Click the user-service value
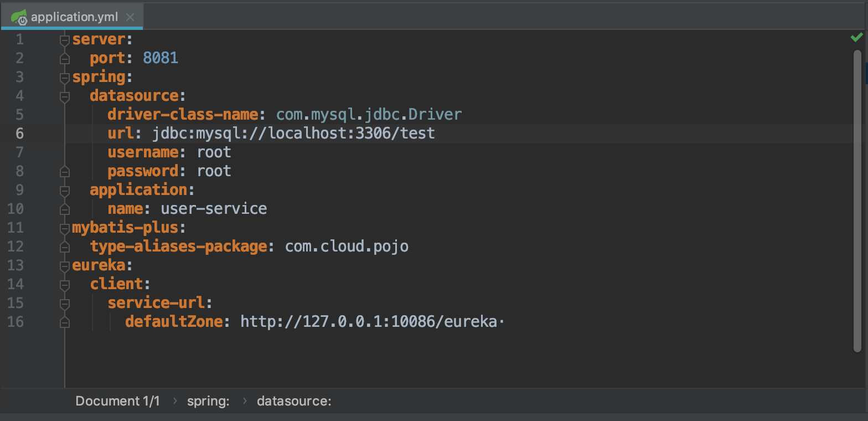Image resolution: width=868 pixels, height=421 pixels. (x=214, y=209)
